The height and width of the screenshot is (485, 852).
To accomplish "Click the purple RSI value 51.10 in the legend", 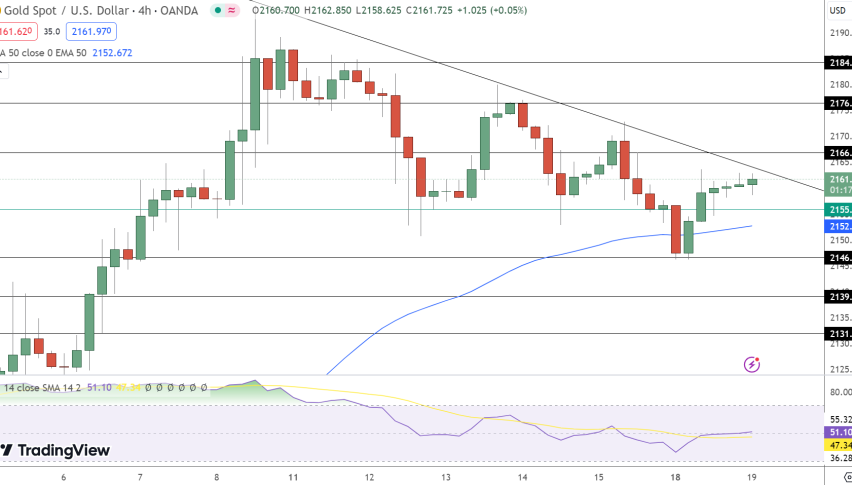I will coord(99,388).
